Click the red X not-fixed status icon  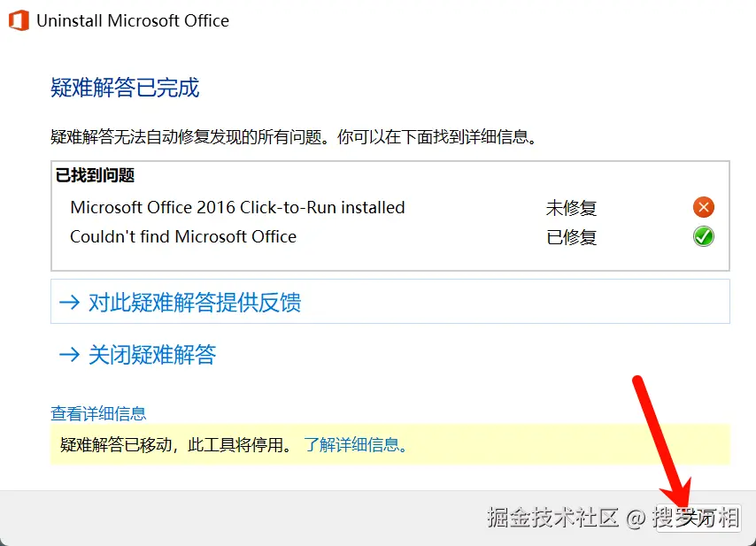tap(704, 208)
